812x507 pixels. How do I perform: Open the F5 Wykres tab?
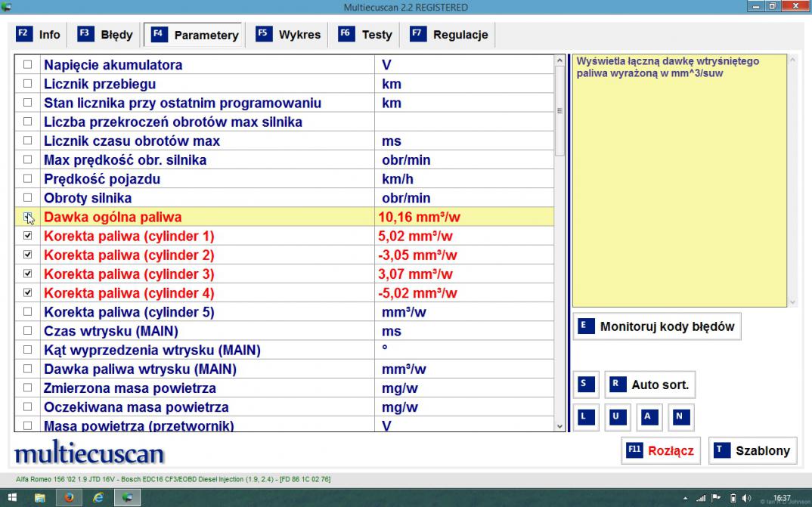pos(288,35)
